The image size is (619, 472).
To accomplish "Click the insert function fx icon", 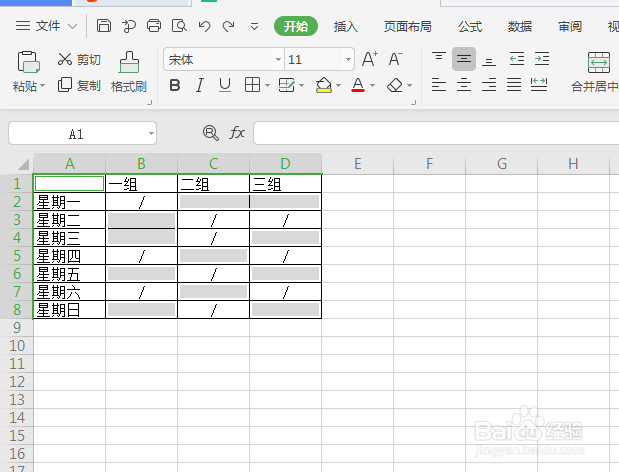I will tap(237, 133).
